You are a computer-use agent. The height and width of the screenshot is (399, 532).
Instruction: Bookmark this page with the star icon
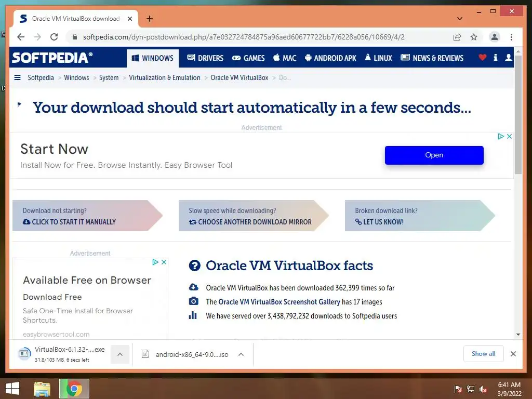pyautogui.click(x=474, y=37)
